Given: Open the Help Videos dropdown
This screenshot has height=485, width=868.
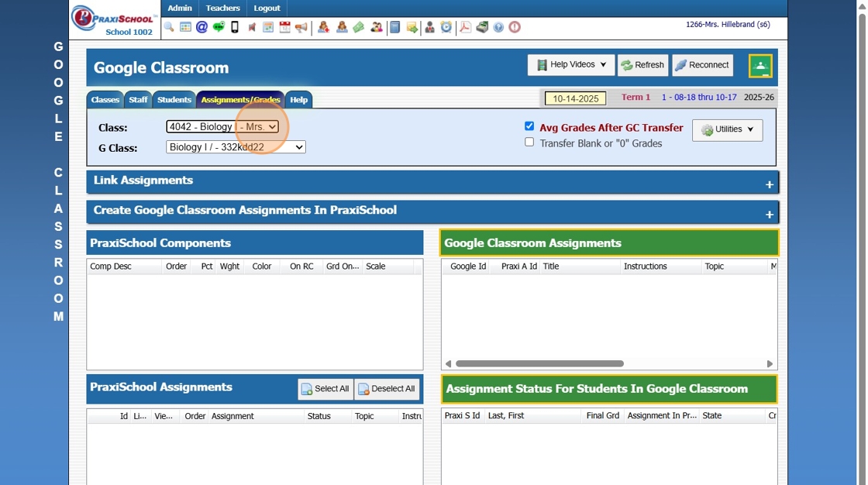Looking at the screenshot, I should [570, 65].
